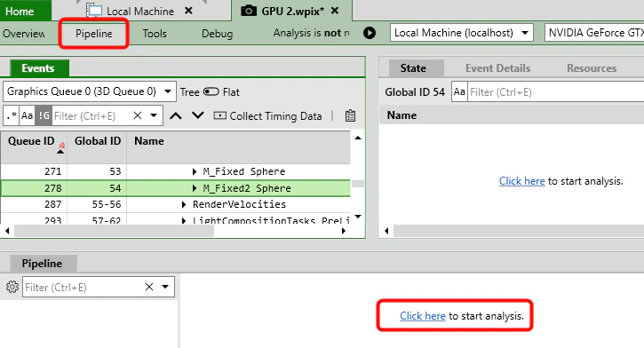Jump to next event with down arrow

198,115
